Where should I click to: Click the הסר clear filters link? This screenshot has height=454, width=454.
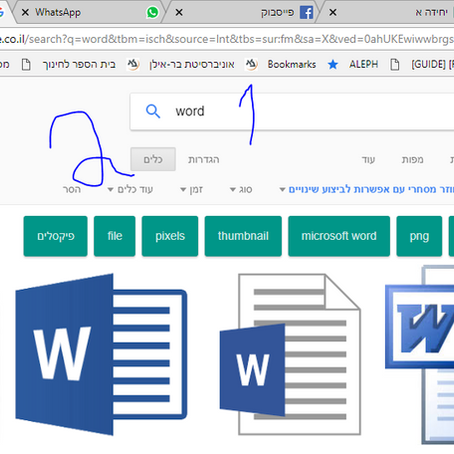click(x=72, y=190)
